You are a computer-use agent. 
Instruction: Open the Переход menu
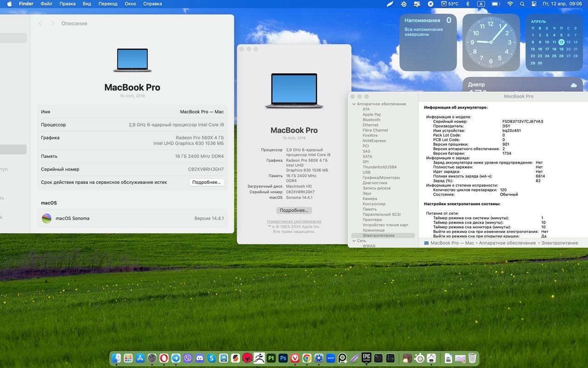108,4
